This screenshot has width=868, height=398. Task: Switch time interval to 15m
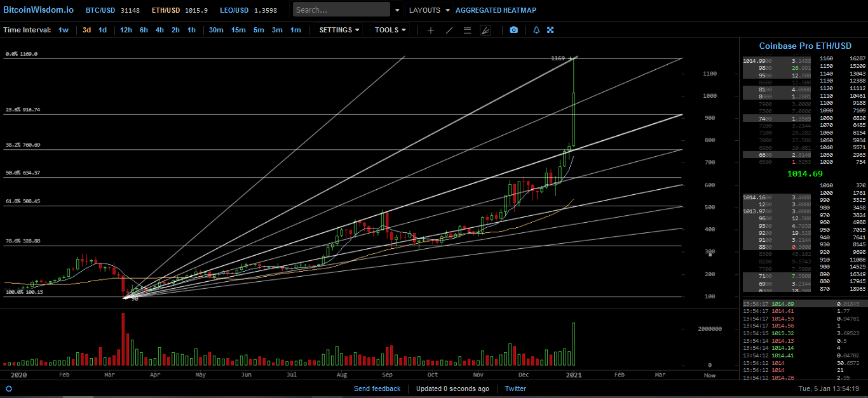238,30
